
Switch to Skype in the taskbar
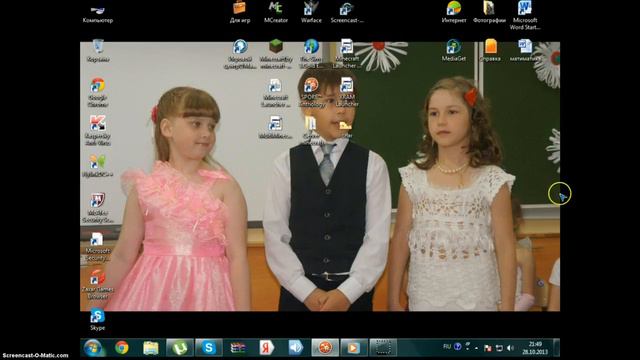209,348
